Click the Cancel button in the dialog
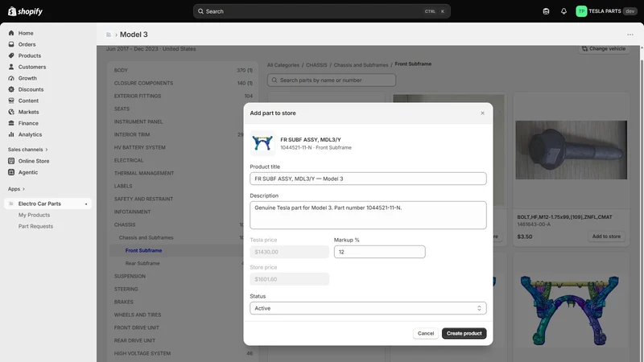Image resolution: width=644 pixels, height=362 pixels. coord(426,333)
